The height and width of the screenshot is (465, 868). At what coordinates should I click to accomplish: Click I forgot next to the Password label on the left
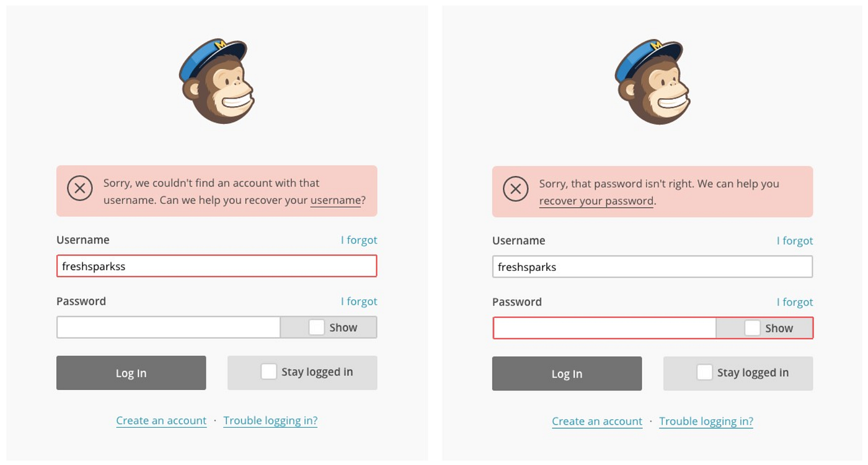click(x=358, y=301)
